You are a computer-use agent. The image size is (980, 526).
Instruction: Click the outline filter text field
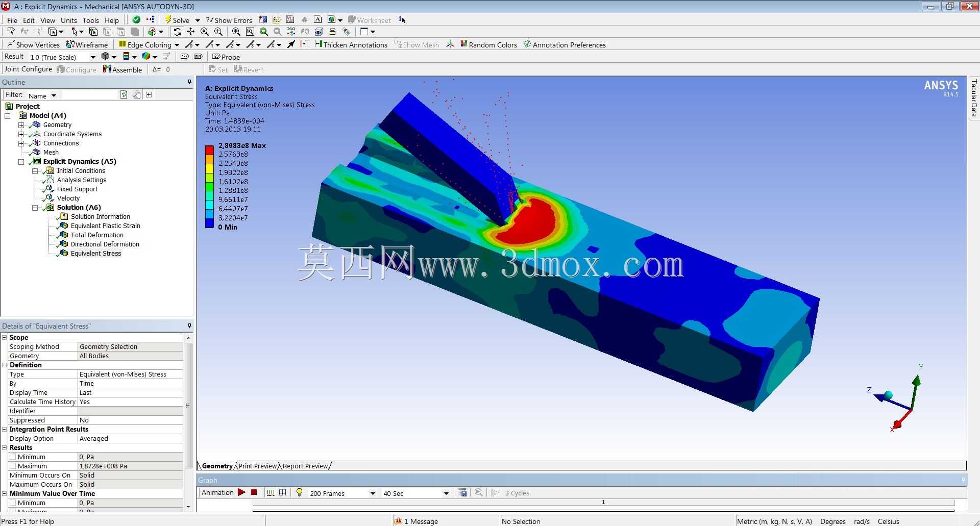point(90,95)
